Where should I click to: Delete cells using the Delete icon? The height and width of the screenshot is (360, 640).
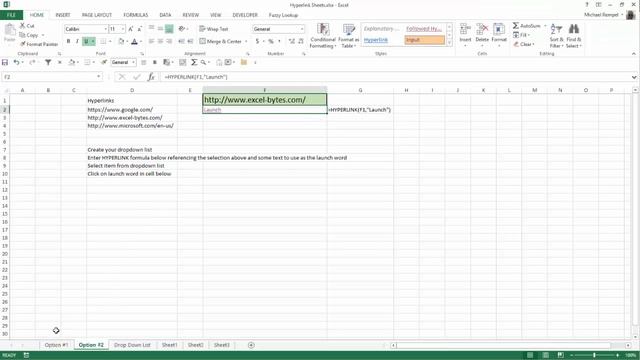coord(482,33)
